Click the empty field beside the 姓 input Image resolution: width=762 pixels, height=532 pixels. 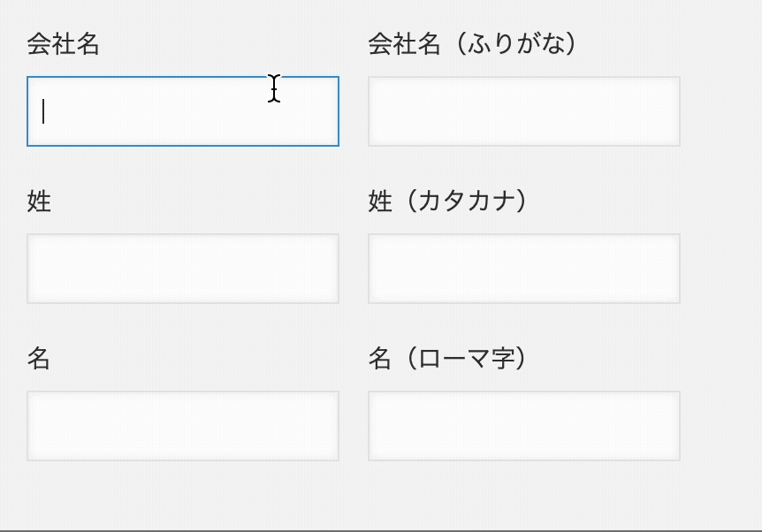[x=523, y=269]
